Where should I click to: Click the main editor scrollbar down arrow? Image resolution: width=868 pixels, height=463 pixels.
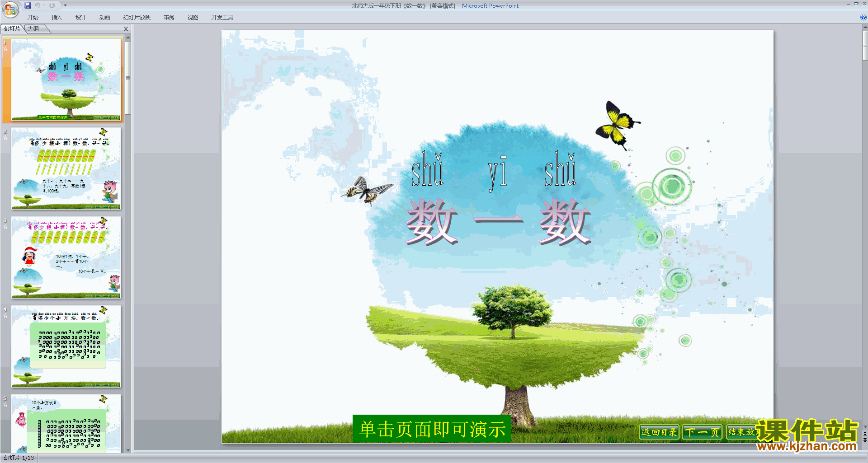click(x=865, y=426)
